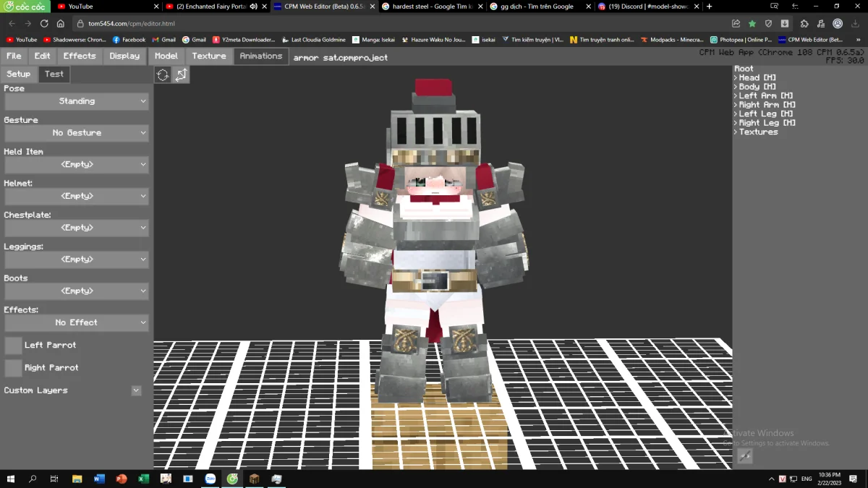
Task: Open the media control music-note icon
Action: [821, 24]
